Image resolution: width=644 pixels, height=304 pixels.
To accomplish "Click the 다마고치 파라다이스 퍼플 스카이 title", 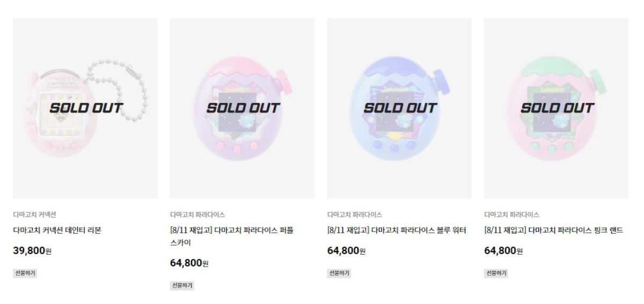I will point(232,236).
